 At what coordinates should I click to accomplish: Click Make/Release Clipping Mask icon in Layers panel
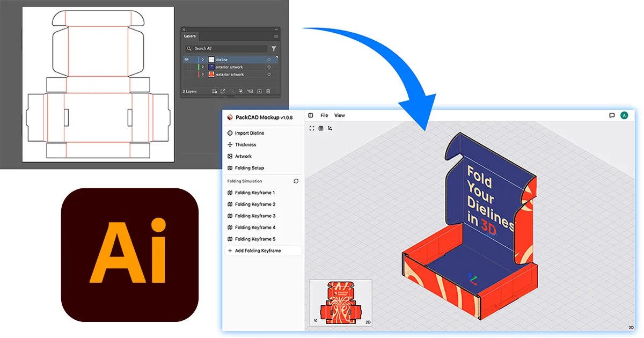[x=240, y=91]
